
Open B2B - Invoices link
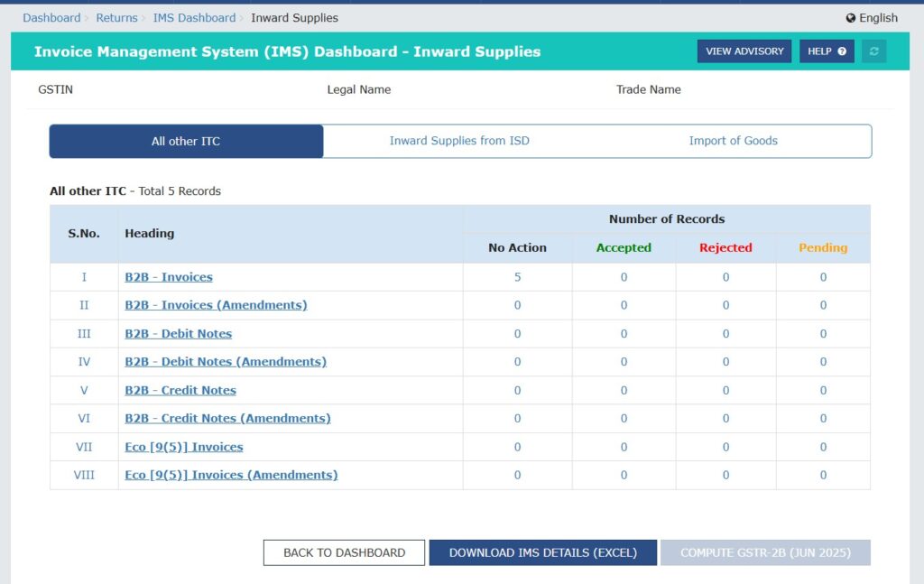(169, 277)
